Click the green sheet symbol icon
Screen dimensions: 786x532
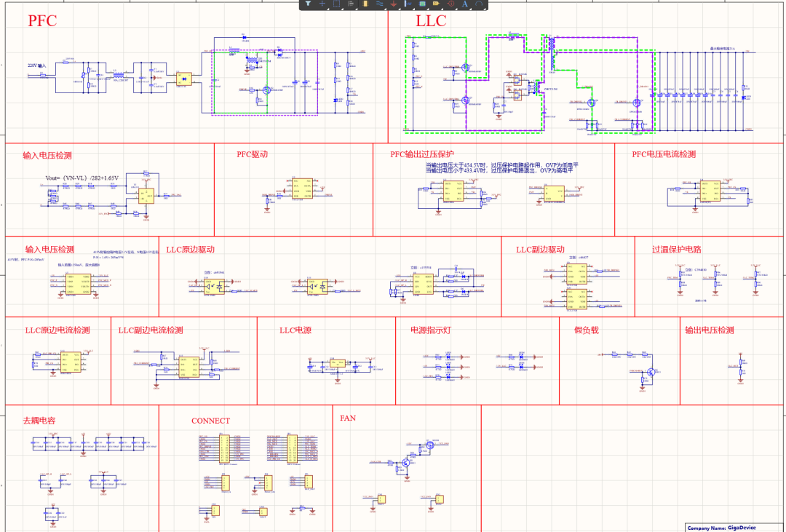click(x=422, y=4)
